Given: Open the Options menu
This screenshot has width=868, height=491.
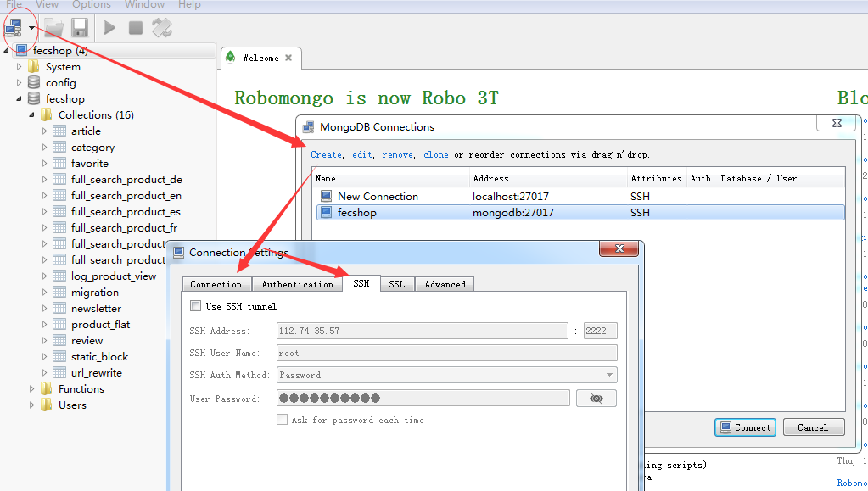Looking at the screenshot, I should point(92,4).
